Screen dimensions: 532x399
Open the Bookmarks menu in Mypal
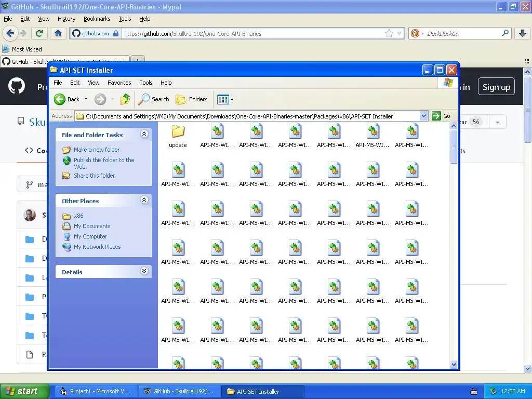coord(97,19)
